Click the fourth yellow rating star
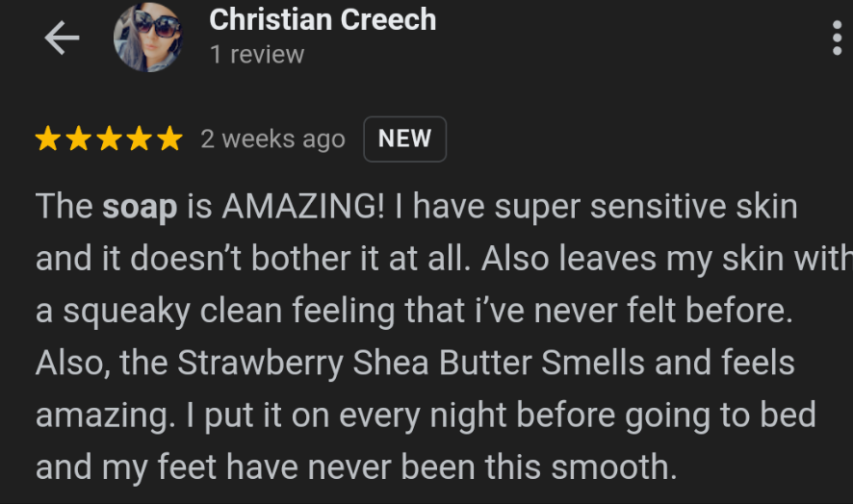 point(140,139)
